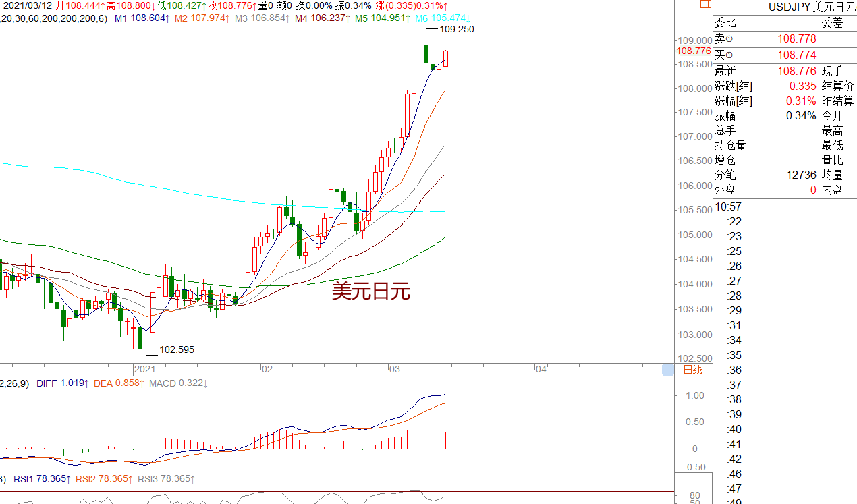Click the 振幅 value 0.34%

tap(802, 116)
